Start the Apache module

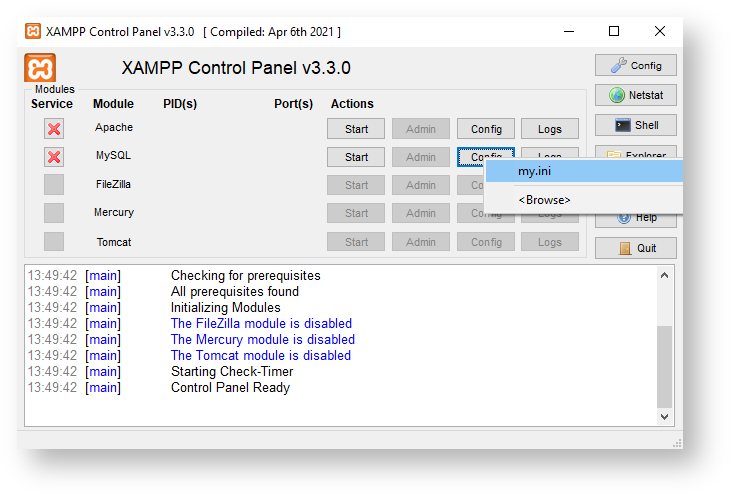click(x=356, y=129)
